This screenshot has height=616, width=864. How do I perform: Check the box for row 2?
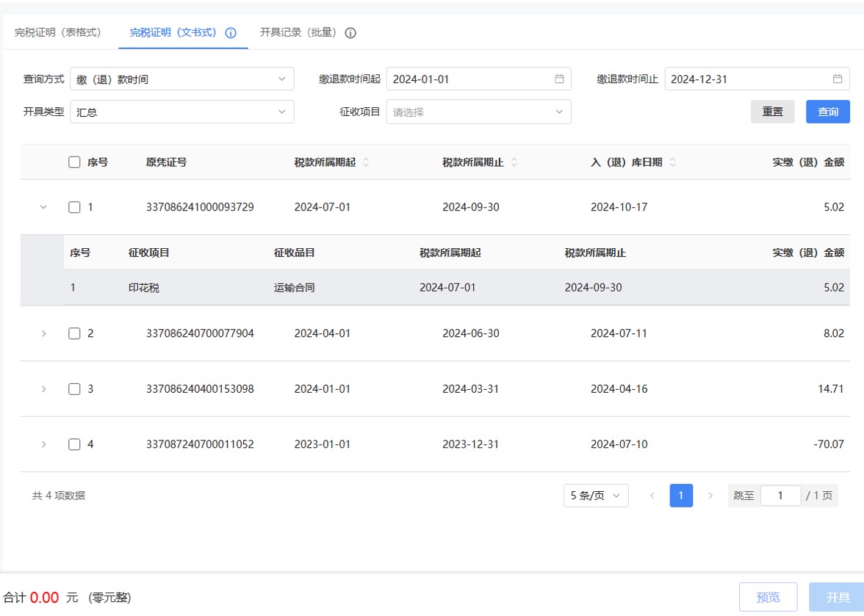coord(74,333)
